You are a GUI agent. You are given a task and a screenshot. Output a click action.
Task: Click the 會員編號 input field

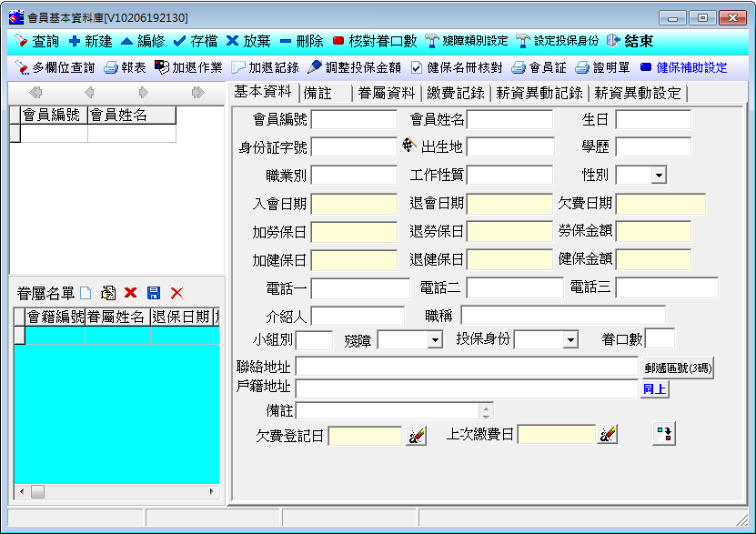click(354, 120)
